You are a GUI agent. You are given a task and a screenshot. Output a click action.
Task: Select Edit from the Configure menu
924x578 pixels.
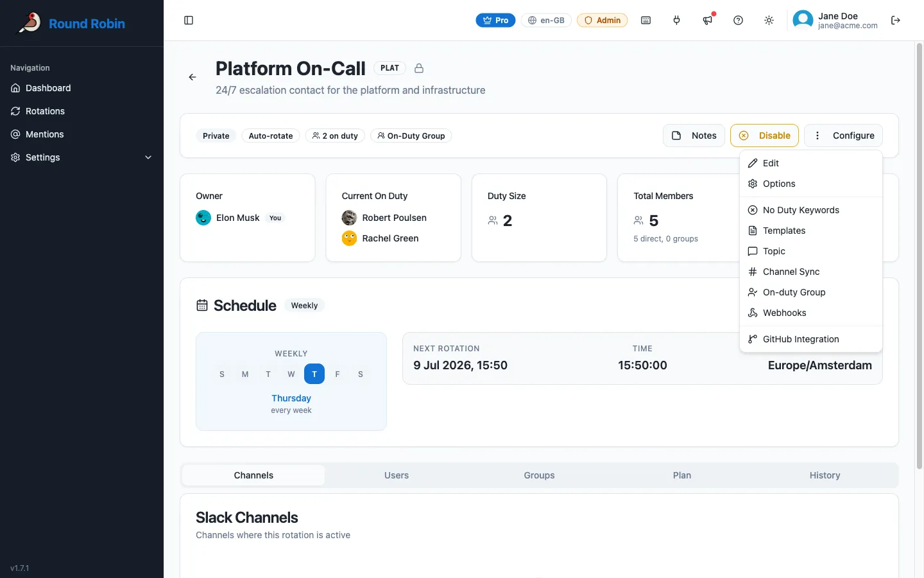pos(811,163)
